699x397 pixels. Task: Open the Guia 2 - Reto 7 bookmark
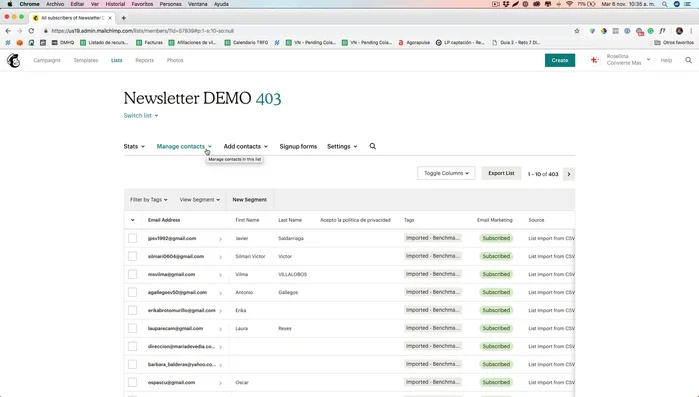[516, 43]
